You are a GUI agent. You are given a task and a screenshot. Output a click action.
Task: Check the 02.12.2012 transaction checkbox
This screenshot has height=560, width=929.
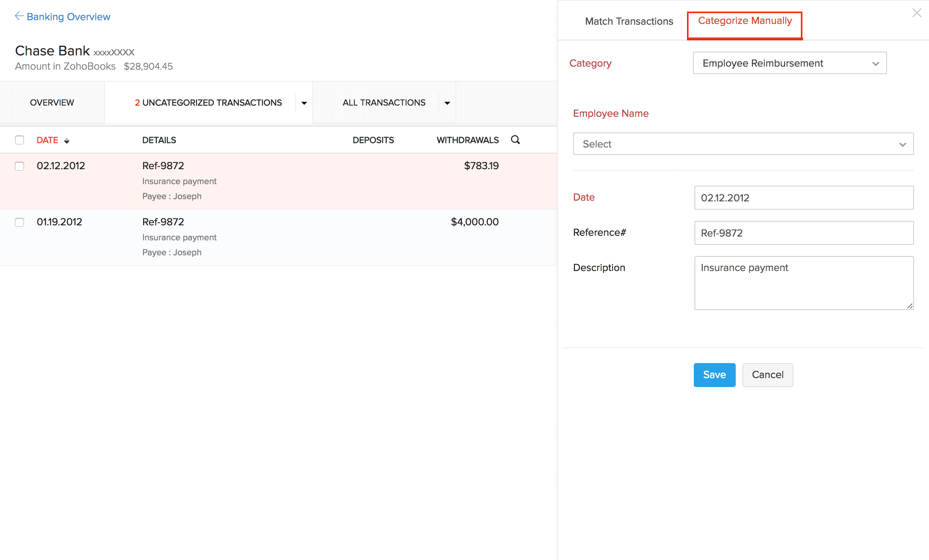(x=19, y=166)
